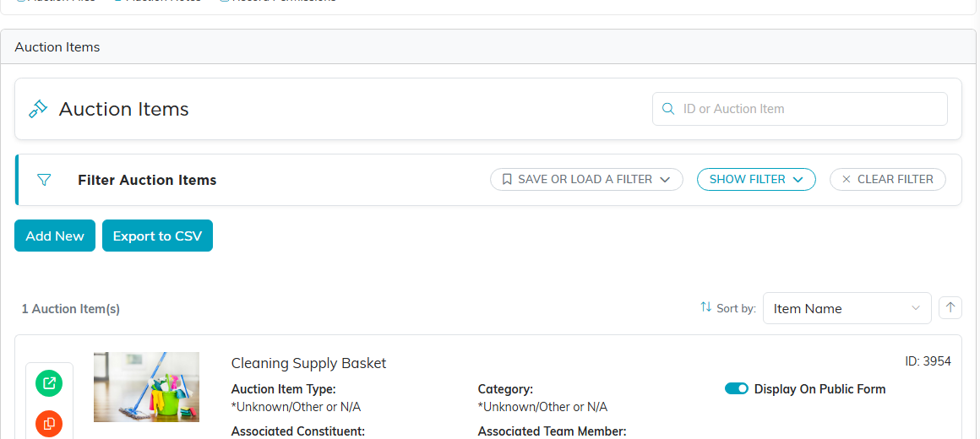Click the ID or Auction Item search field

(x=800, y=109)
